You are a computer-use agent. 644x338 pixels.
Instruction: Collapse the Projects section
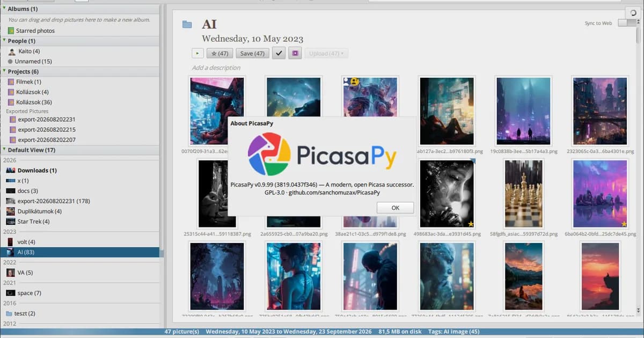pos(4,71)
